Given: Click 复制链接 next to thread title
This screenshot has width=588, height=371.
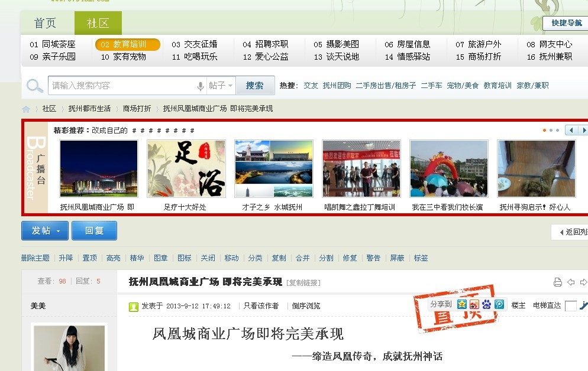Looking at the screenshot, I should [303, 282].
